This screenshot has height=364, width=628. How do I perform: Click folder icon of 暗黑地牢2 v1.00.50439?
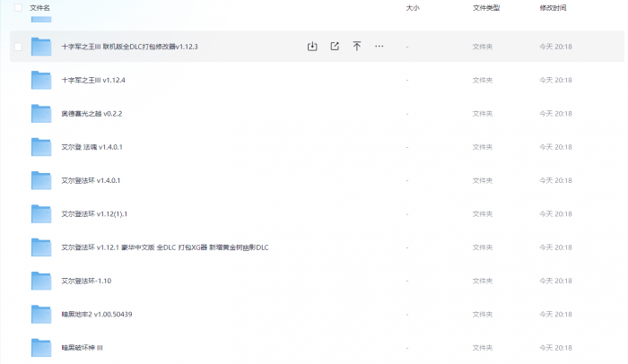[41, 314]
